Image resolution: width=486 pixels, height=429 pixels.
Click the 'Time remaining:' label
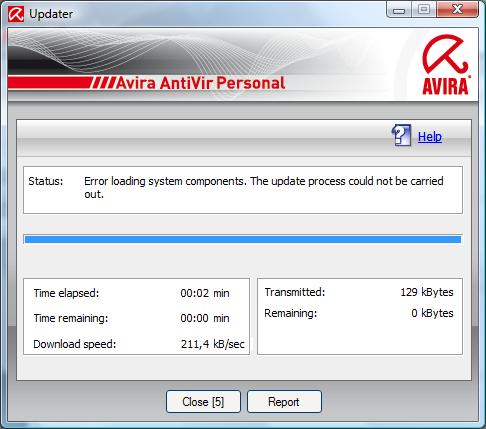[71, 318]
